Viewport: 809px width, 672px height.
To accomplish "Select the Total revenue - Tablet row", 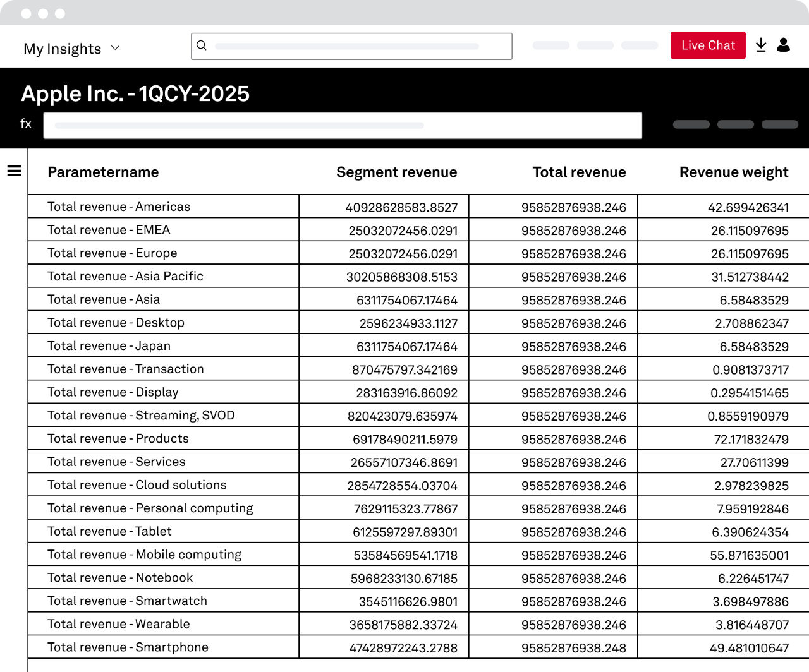I will tap(418, 531).
